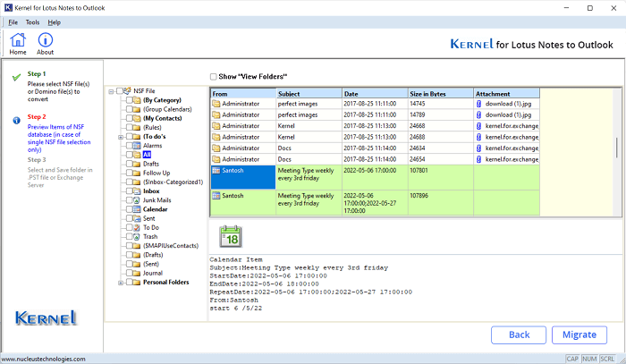Check the (My Contacts) folder checkbox
626x364 pixels.
point(130,118)
